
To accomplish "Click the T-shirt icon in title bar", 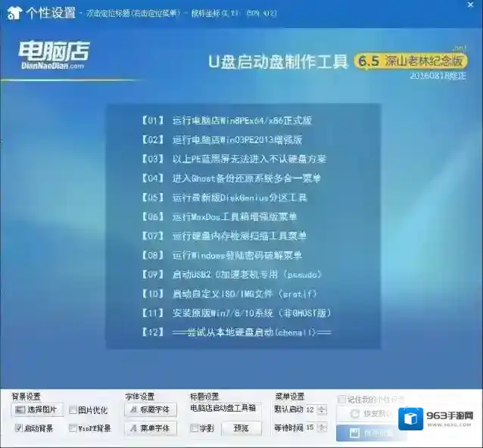I will (x=13, y=11).
